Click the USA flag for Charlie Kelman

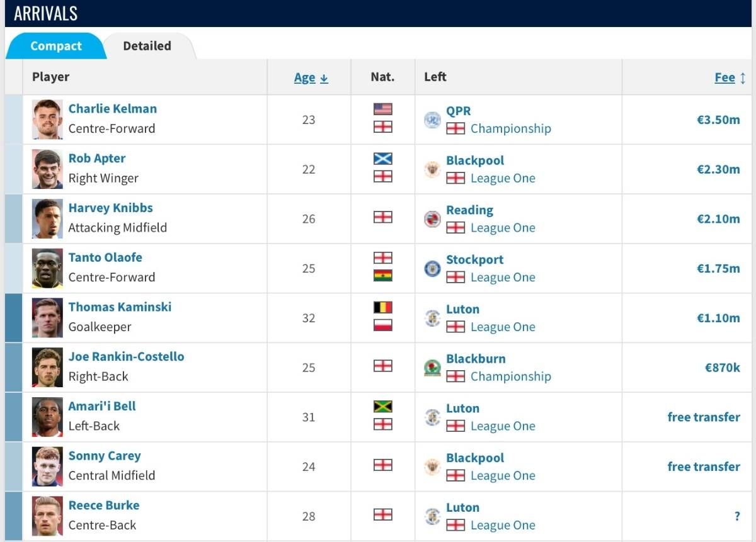[x=382, y=109]
